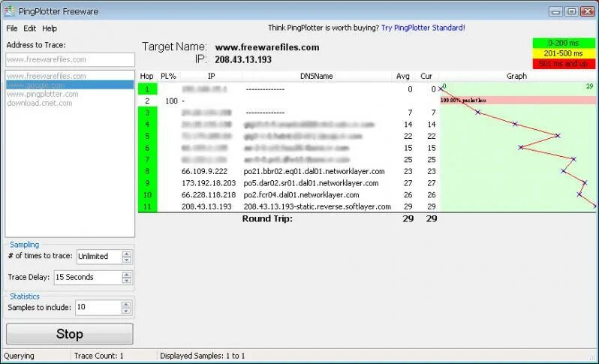Click the Try PingPlotter Standard link
599x364 pixels.
click(423, 28)
